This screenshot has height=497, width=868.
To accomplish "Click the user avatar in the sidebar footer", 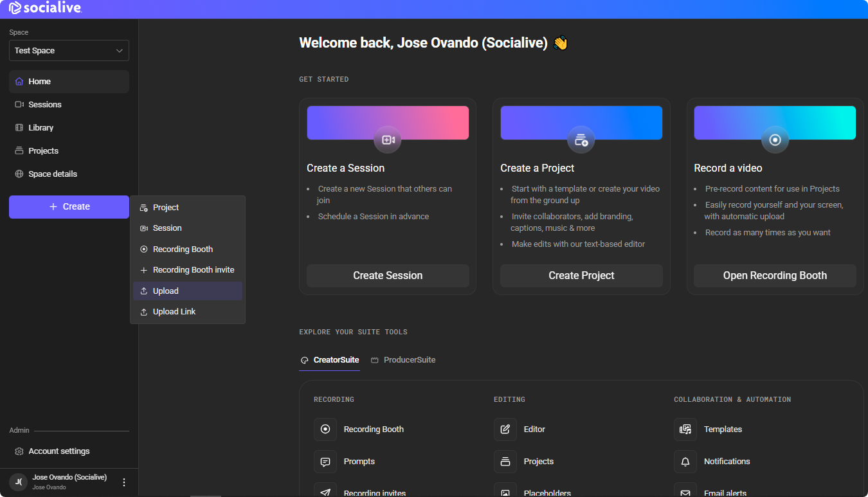I will click(x=19, y=482).
